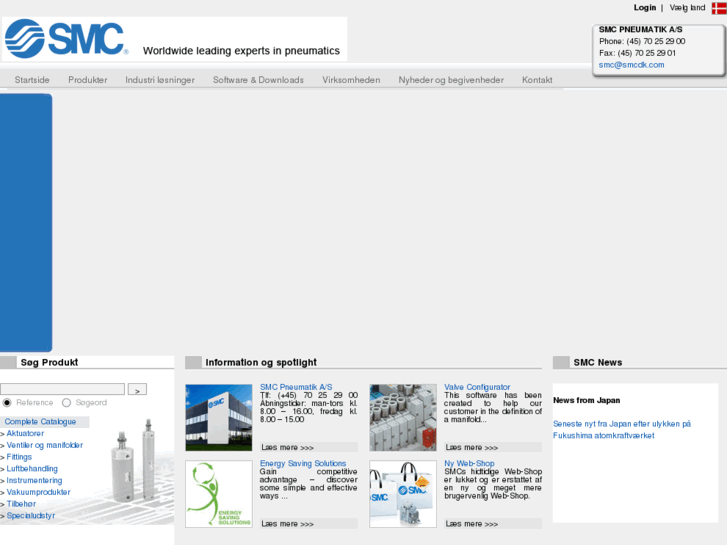Go to Startside menu item
This screenshot has height=545, width=727.
(32, 80)
